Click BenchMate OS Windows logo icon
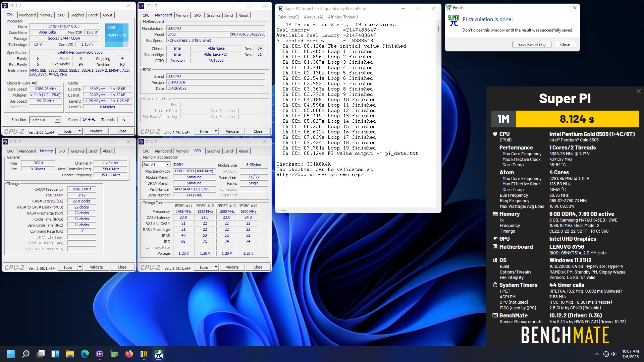The image size is (644, 362). [x=495, y=260]
